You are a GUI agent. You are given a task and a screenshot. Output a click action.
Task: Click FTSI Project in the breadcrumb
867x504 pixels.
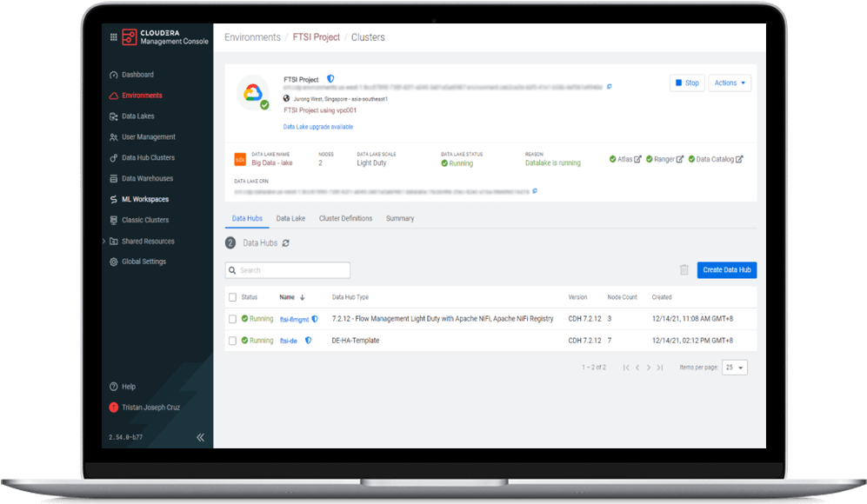[317, 37]
